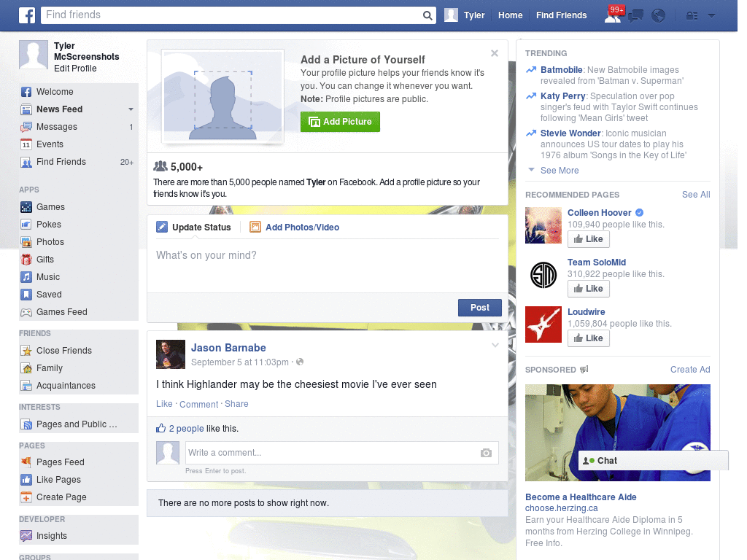Viewport: 747px width, 560px height.
Task: Click the Saved bookmark icon
Action: (26, 295)
